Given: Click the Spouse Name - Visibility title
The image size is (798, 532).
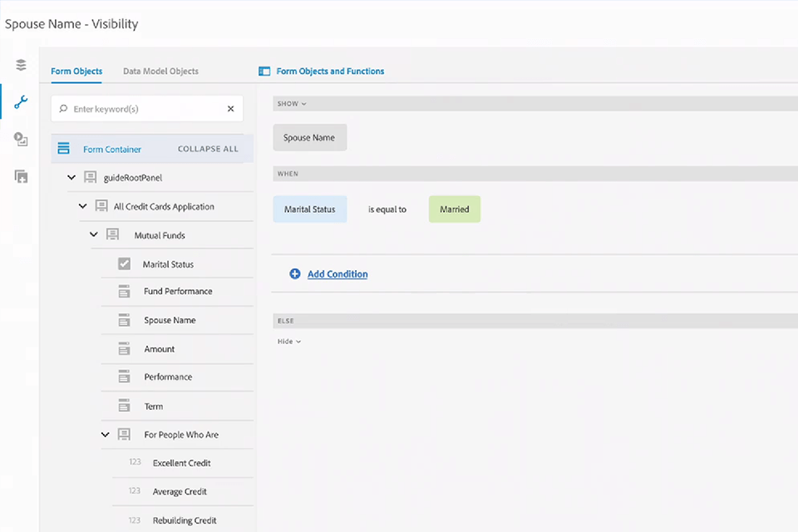Looking at the screenshot, I should pyautogui.click(x=71, y=24).
